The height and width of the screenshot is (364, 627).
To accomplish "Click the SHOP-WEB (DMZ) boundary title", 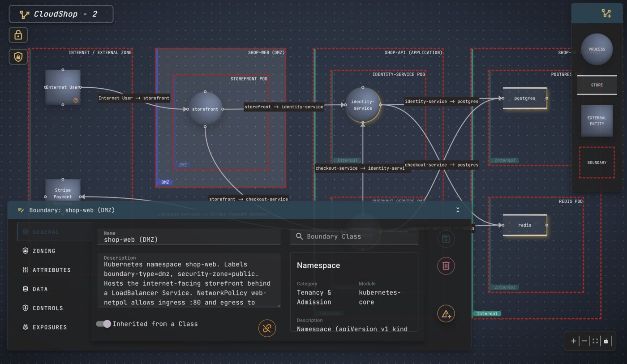I will pos(266,52).
